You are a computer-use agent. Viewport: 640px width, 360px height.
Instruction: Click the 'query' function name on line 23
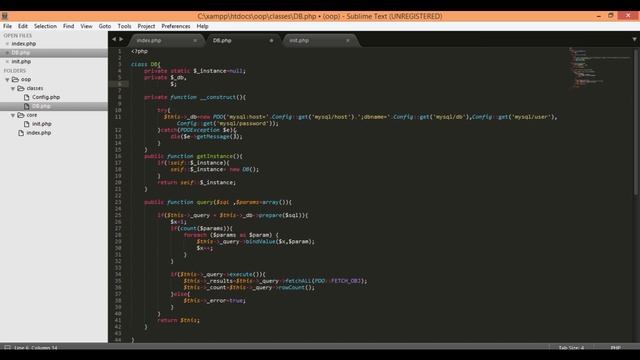205,202
